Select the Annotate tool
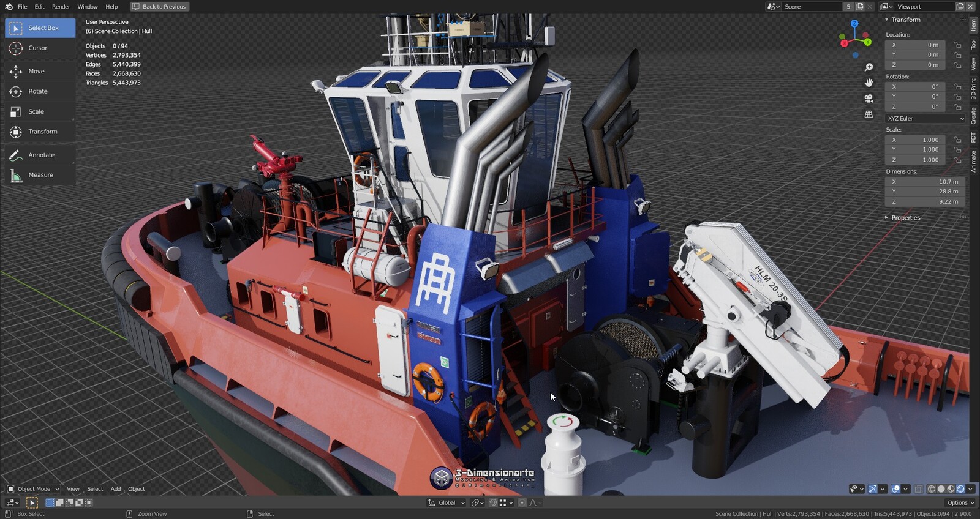Image resolution: width=980 pixels, height=519 pixels. tap(40, 155)
